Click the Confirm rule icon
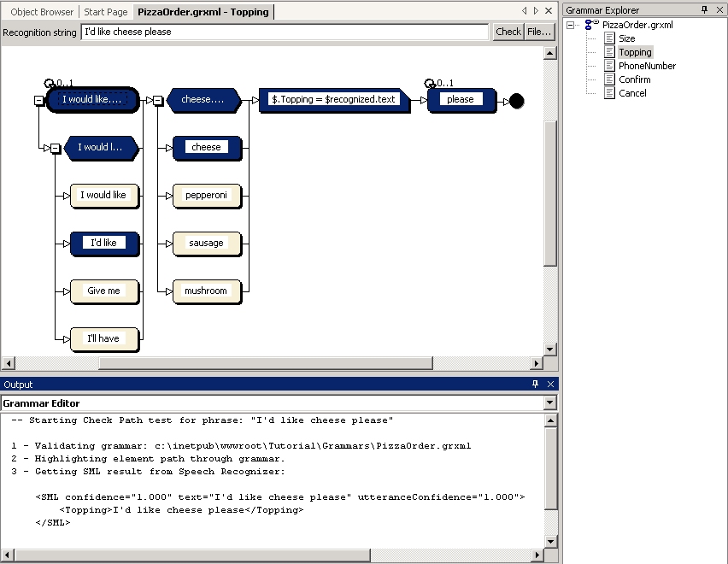Screen dimensions: 728x564 click(609, 79)
